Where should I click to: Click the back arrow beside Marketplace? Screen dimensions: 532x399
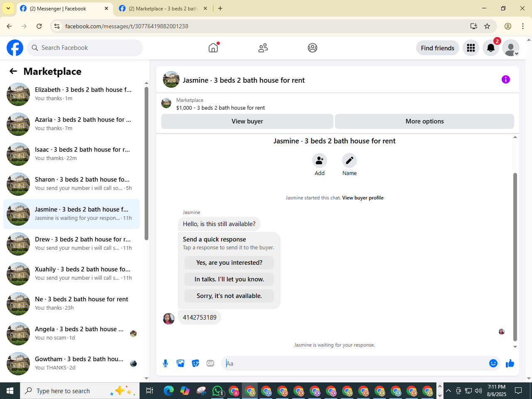(13, 71)
